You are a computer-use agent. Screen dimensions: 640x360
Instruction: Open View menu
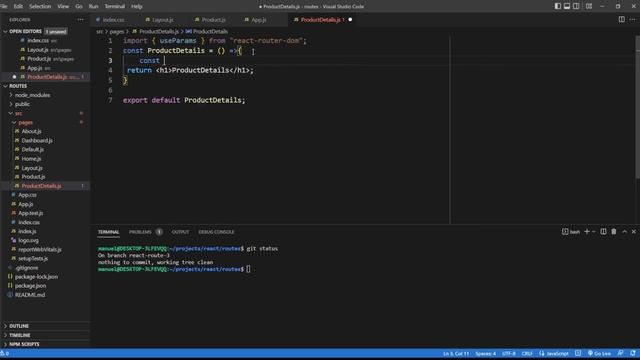point(63,6)
